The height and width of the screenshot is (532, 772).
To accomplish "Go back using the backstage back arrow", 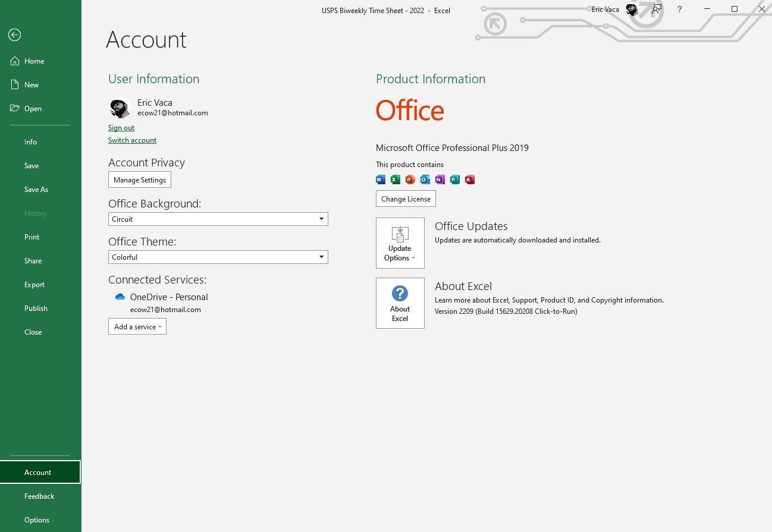I will point(15,35).
